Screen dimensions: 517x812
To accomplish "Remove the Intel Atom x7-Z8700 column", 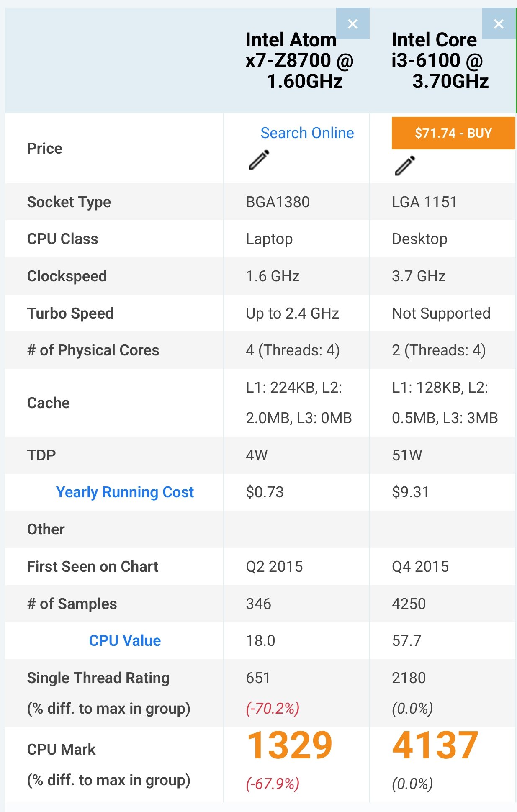I will [352, 24].
